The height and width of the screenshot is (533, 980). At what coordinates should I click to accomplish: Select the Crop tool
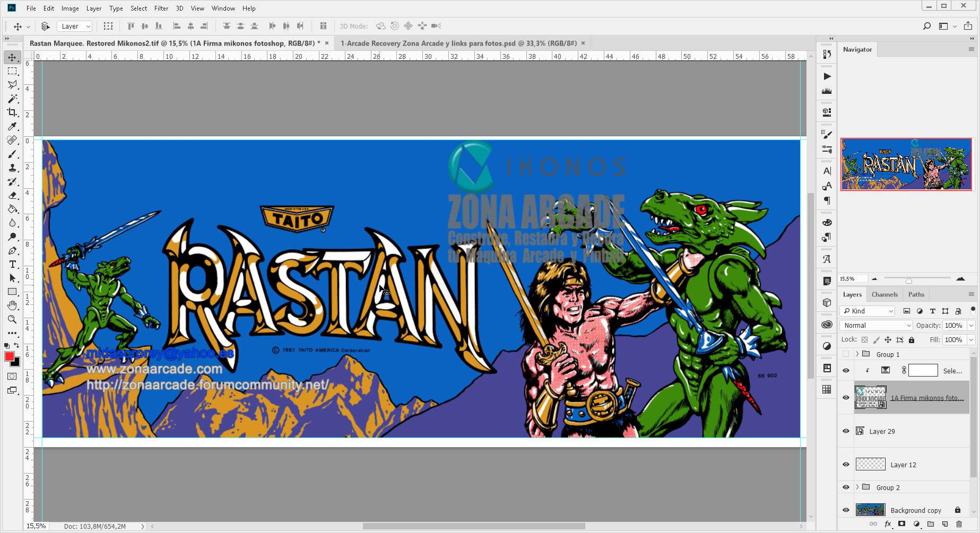[x=13, y=112]
